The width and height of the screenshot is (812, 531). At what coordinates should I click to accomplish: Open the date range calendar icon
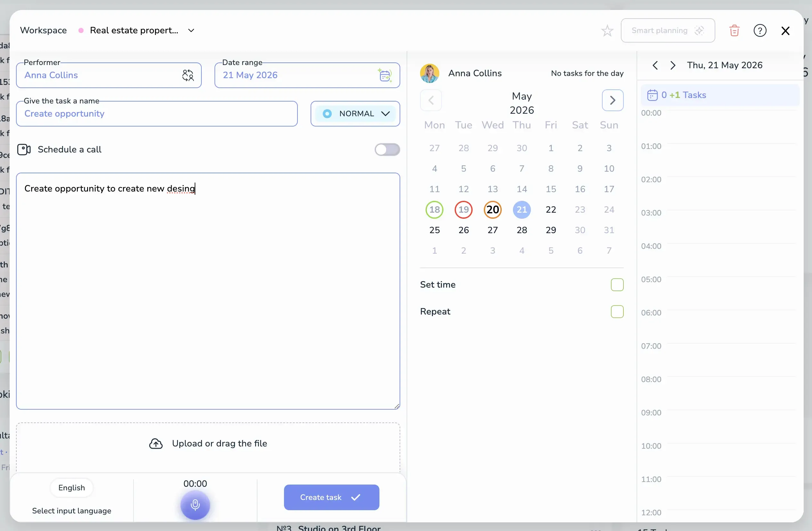(x=385, y=75)
